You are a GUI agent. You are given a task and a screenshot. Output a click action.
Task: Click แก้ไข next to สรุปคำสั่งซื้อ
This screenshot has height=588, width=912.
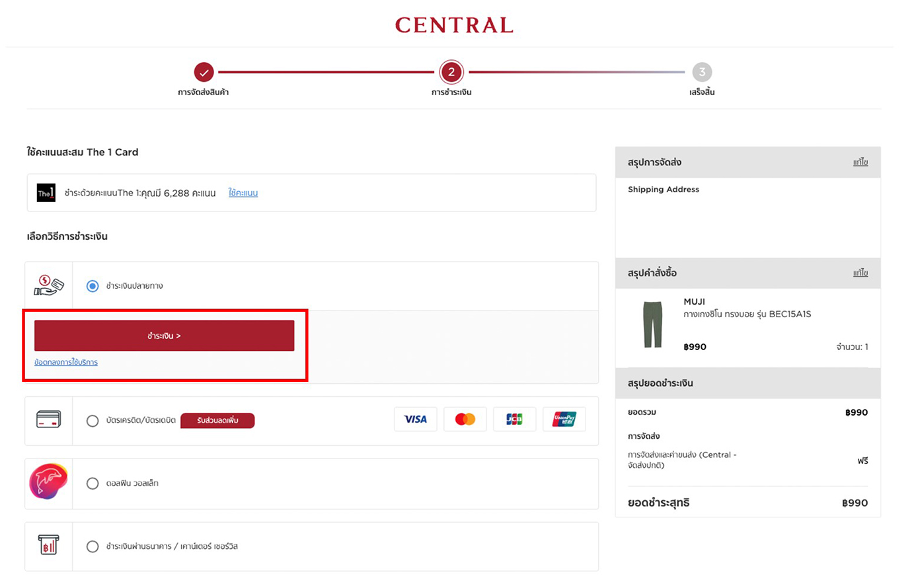click(860, 273)
